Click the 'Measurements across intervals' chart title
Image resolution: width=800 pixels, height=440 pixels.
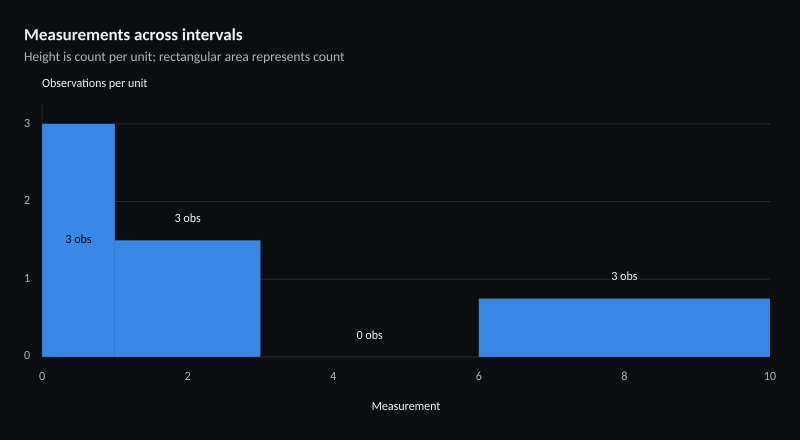[x=133, y=35]
